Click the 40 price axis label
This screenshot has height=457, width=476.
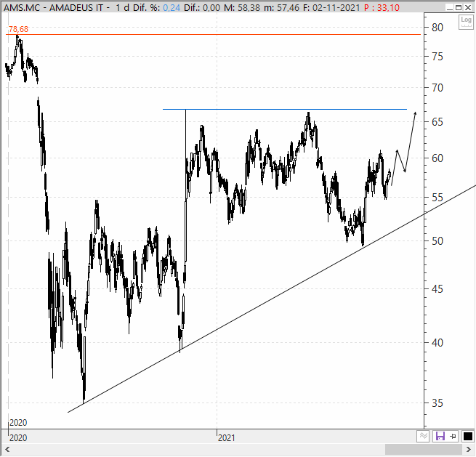[437, 343]
